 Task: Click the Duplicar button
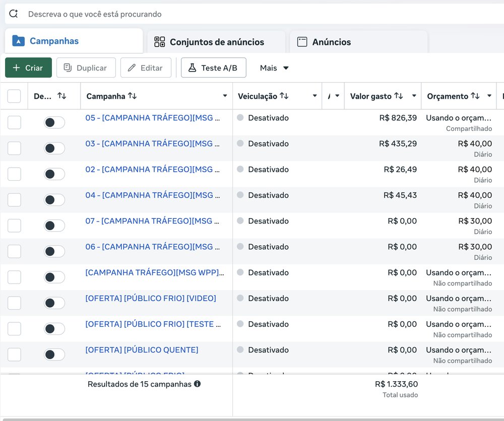click(86, 67)
